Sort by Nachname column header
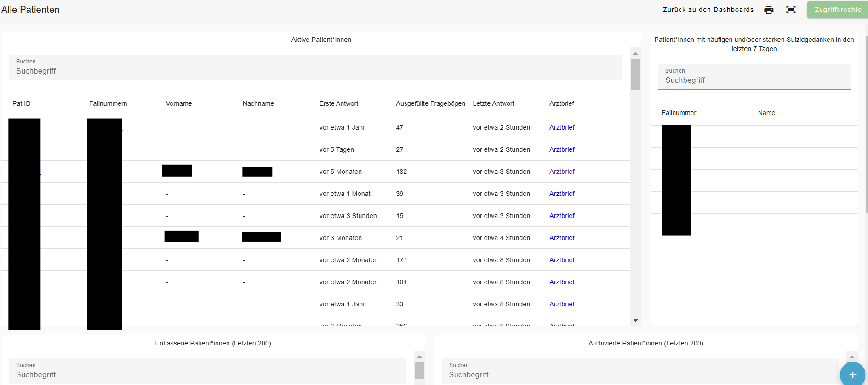This screenshot has width=868, height=385. coord(258,103)
